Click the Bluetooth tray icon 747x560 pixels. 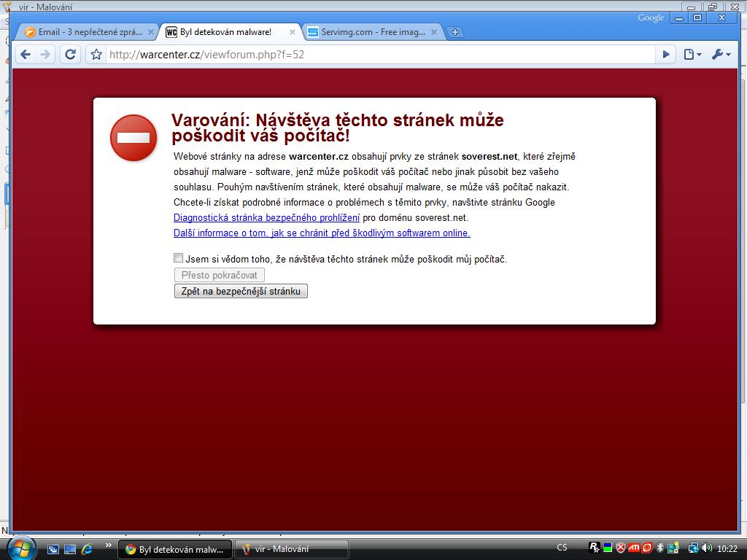(x=660, y=548)
